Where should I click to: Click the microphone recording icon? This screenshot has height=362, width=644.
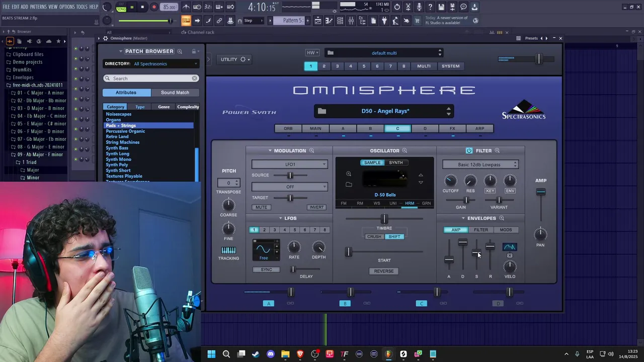click(x=419, y=7)
